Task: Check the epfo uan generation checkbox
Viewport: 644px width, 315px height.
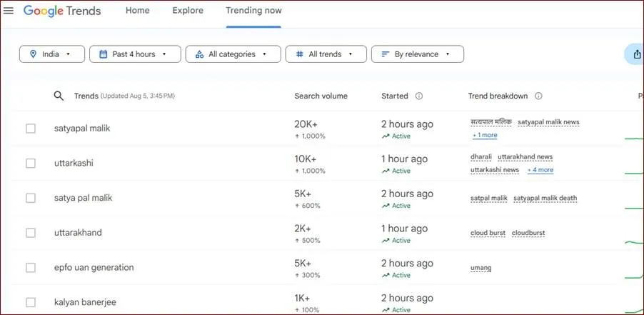Action: coord(31,268)
